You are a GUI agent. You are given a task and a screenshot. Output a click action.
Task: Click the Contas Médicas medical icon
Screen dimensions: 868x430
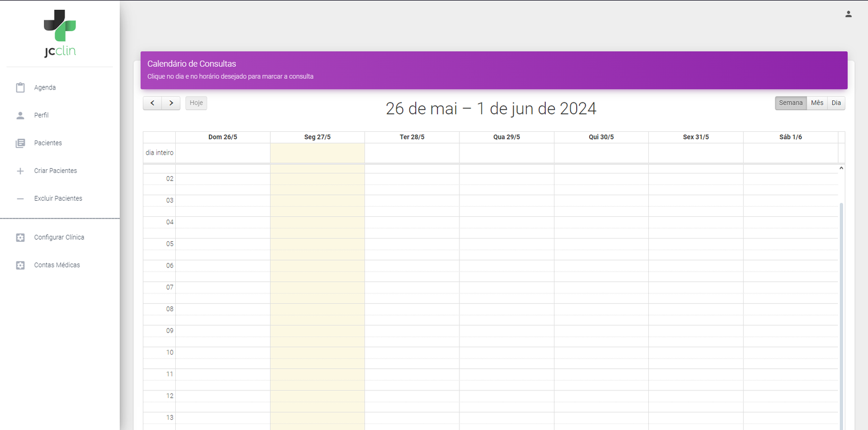pyautogui.click(x=21, y=265)
